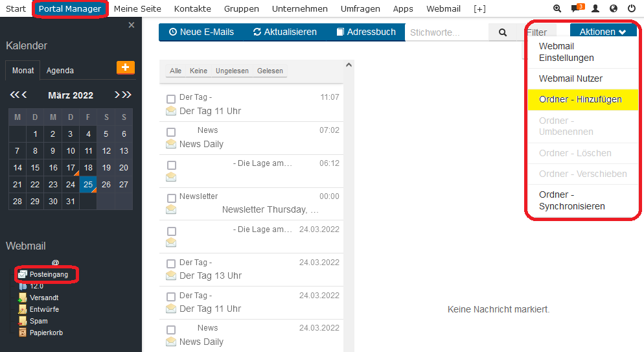Open the Umfragen navigation item
Image resolution: width=644 pixels, height=352 pixels.
click(x=360, y=8)
